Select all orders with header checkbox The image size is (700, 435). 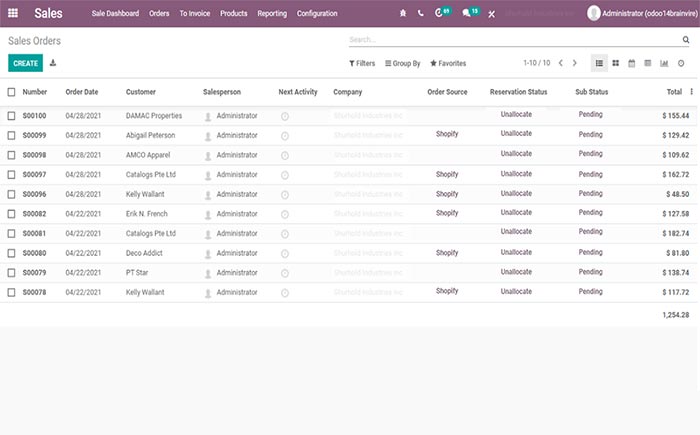[x=12, y=92]
